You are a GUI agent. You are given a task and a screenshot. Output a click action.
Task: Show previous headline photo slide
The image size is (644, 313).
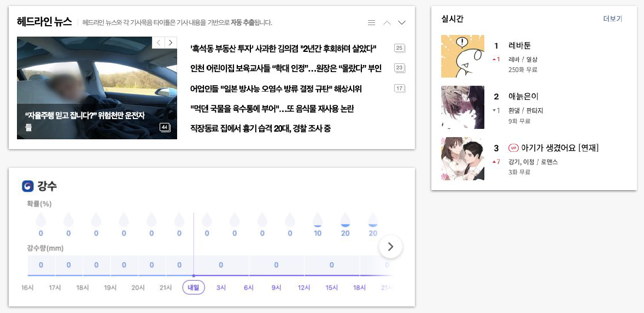(x=159, y=42)
